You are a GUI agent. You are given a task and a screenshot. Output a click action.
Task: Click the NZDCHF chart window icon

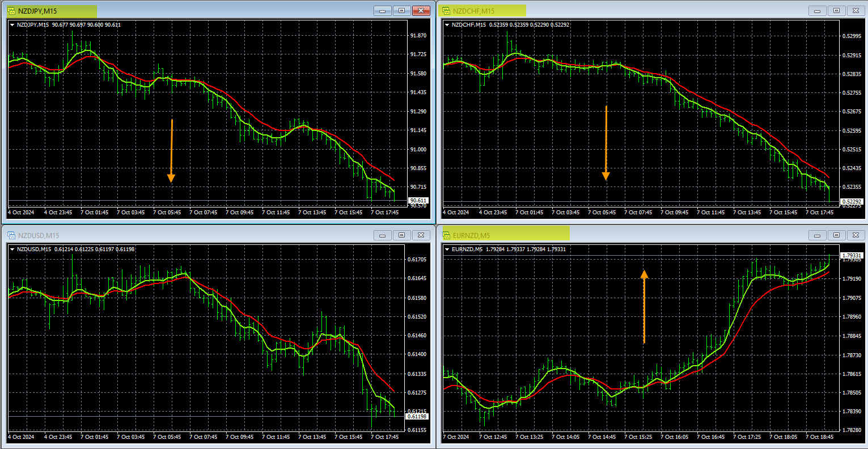coord(446,11)
